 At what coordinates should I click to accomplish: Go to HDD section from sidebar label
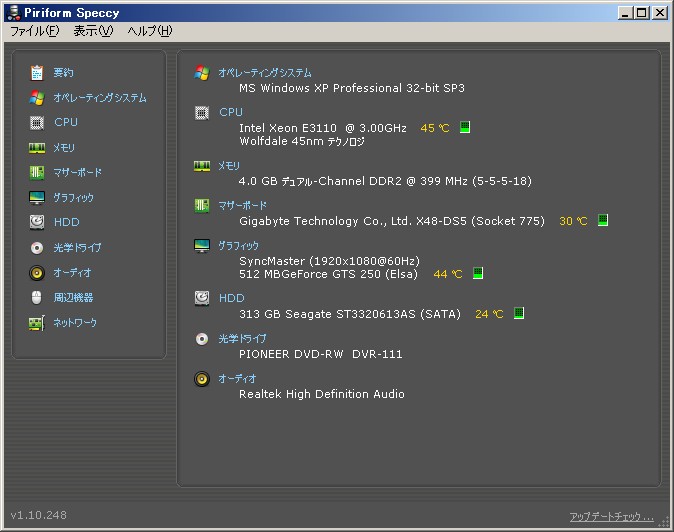67,222
